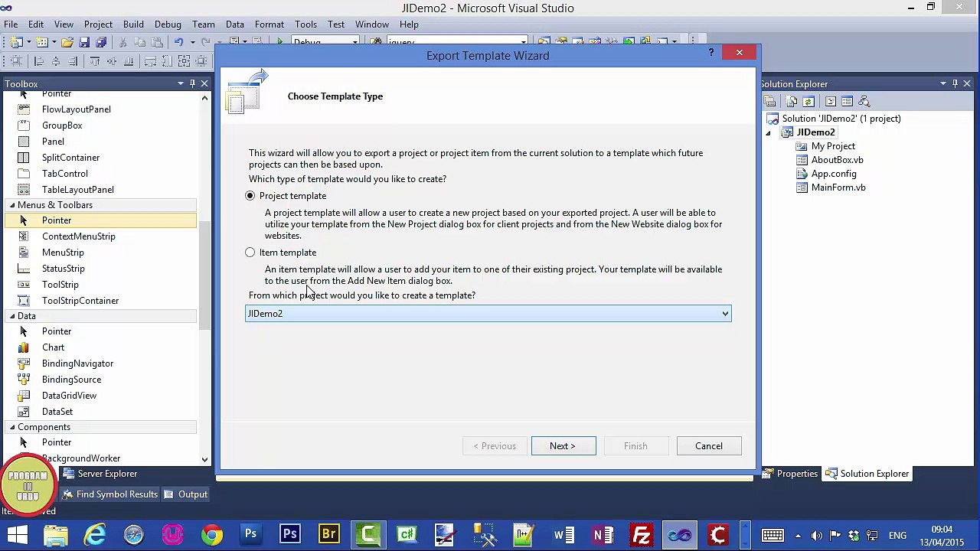Click the Cancel button in wizard

709,446
